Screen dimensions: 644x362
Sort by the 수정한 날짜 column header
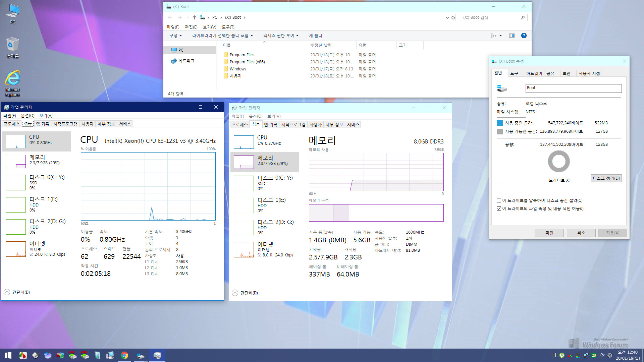click(x=332, y=45)
